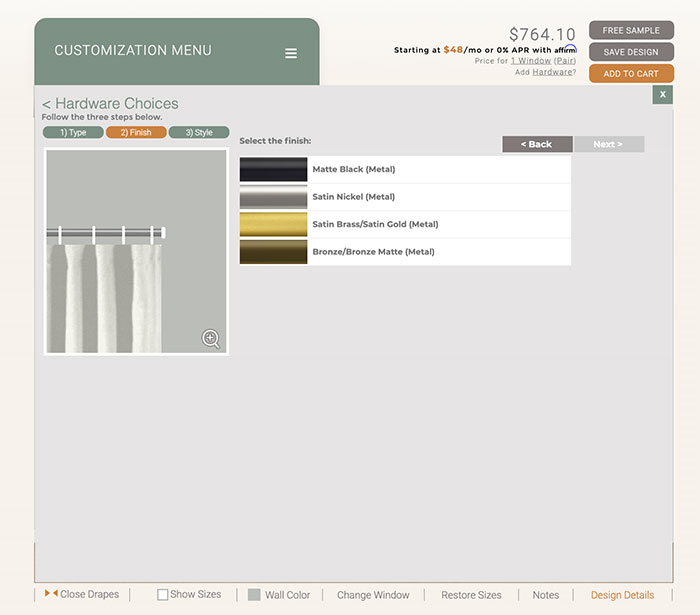Open the hamburger menu in Customization Menu
700x615 pixels.
point(291,54)
